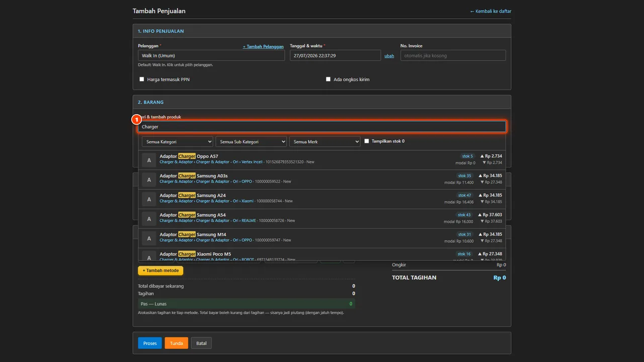The width and height of the screenshot is (644, 362).
Task: Click the stok 35 badge
Action: (464, 175)
